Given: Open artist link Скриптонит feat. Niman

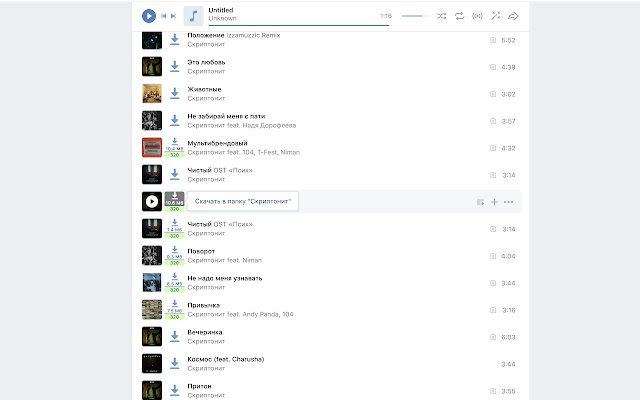Looking at the screenshot, I should 224,260.
